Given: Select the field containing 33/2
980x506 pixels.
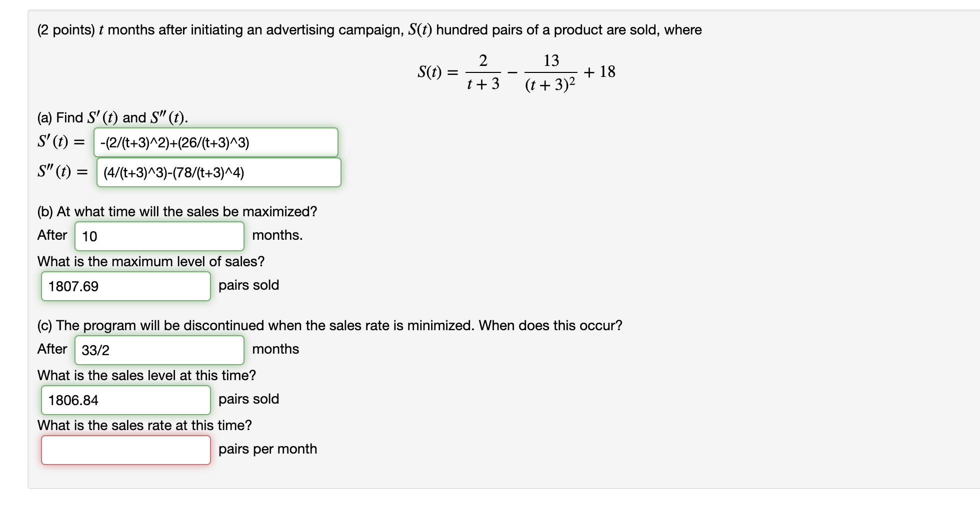Looking at the screenshot, I should (x=159, y=349).
